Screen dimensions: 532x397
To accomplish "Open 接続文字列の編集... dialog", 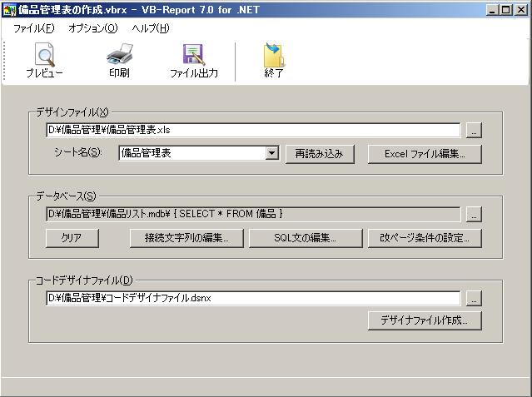I will pyautogui.click(x=186, y=238).
